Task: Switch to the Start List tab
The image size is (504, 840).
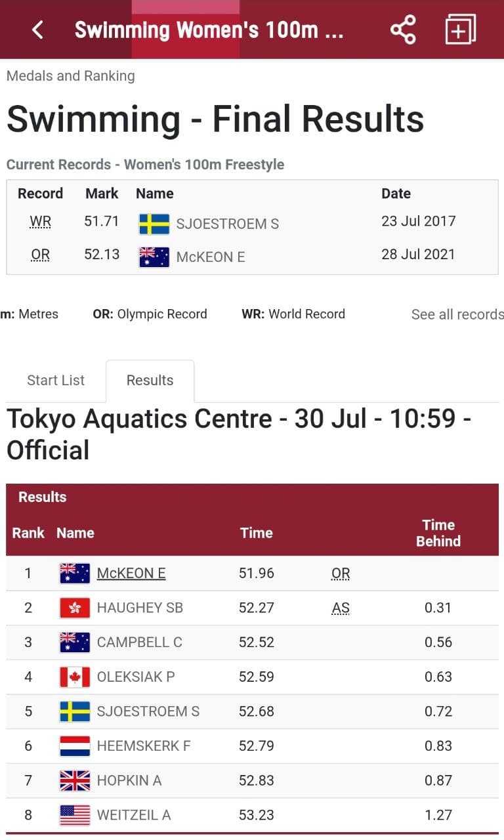Action: 56,381
